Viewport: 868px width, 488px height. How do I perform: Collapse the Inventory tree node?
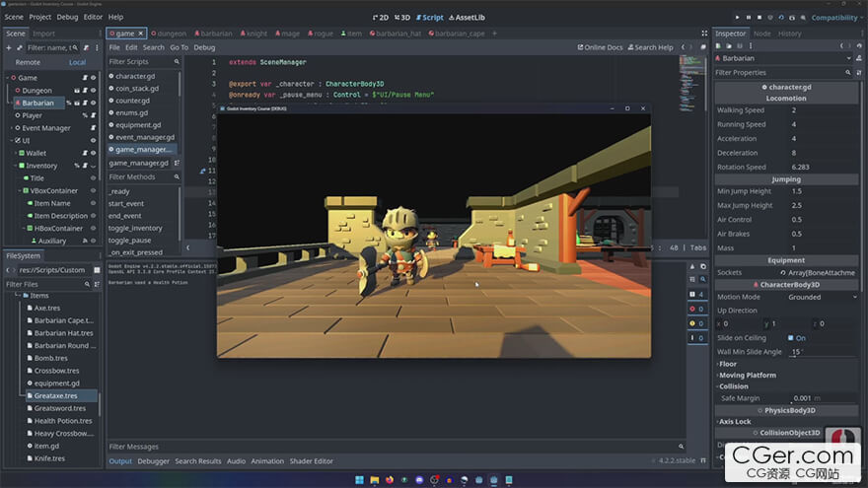point(16,166)
